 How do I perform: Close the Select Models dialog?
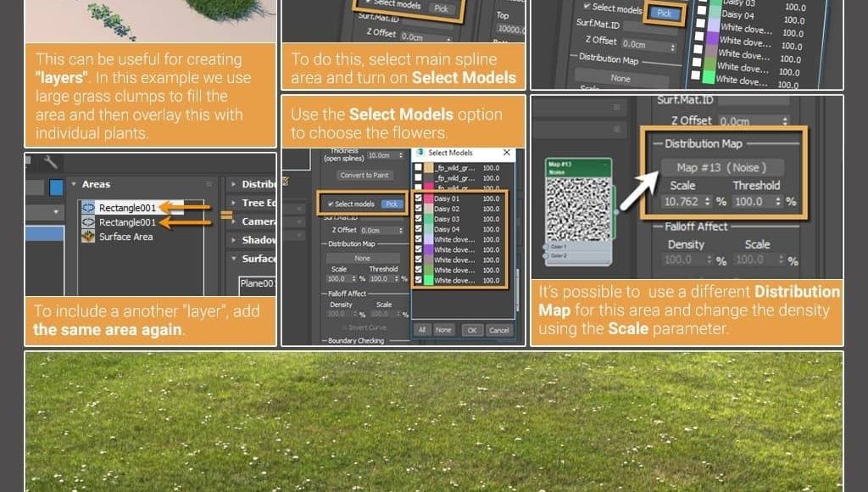click(x=507, y=153)
